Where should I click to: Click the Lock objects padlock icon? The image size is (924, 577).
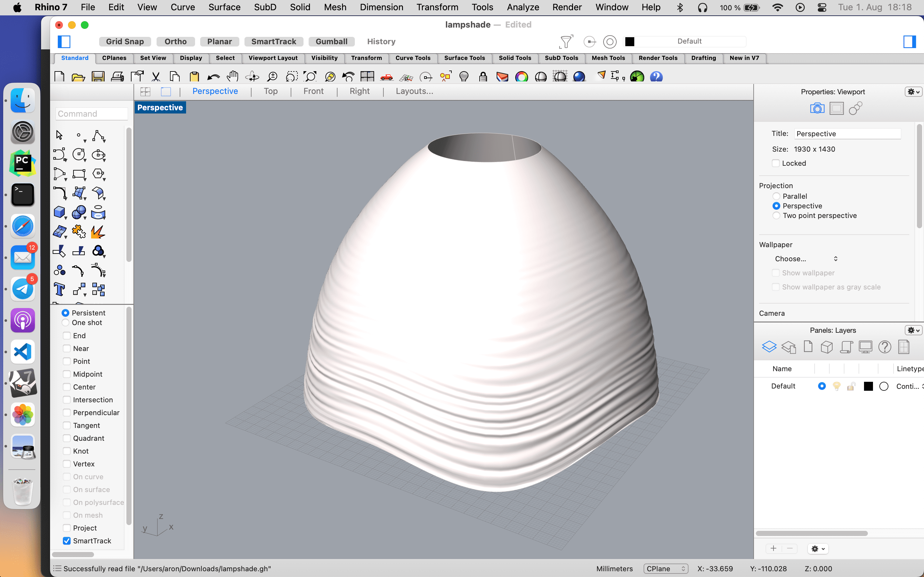[483, 77]
